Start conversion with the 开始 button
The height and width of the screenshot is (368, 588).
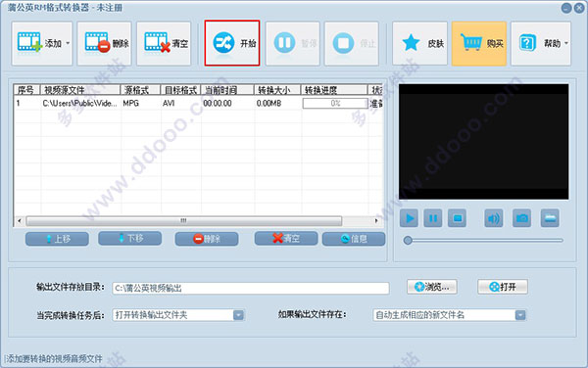232,43
